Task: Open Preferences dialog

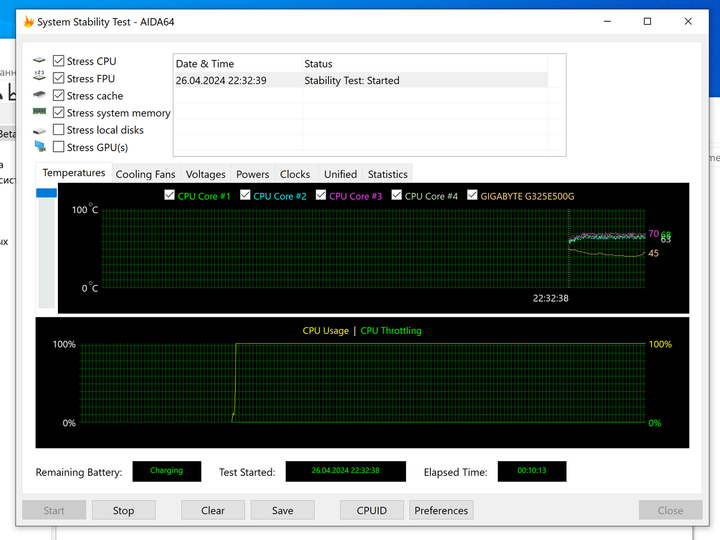Action: tap(441, 510)
